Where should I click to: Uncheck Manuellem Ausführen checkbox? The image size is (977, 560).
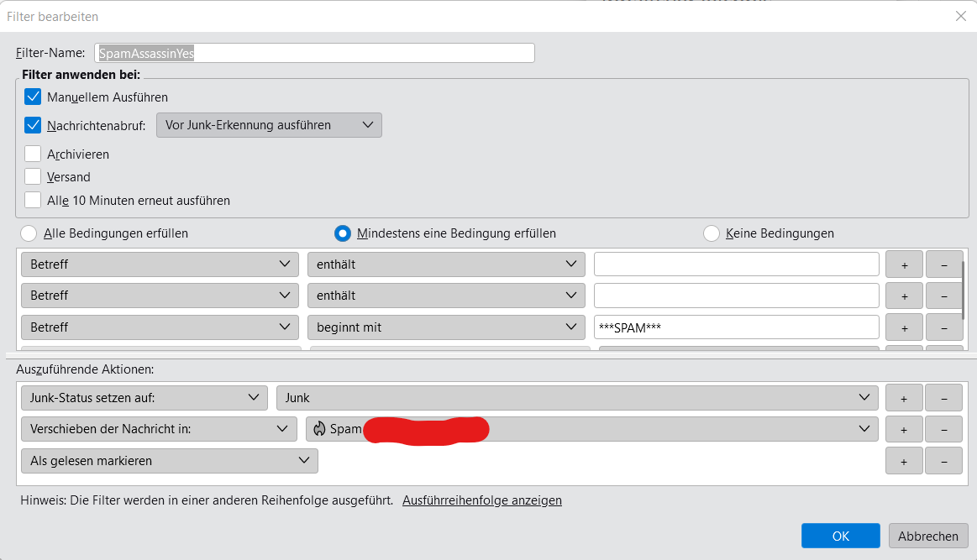pos(34,97)
